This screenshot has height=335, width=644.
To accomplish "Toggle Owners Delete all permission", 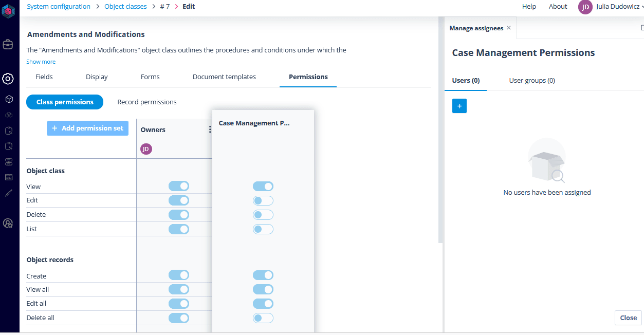I will point(179,318).
